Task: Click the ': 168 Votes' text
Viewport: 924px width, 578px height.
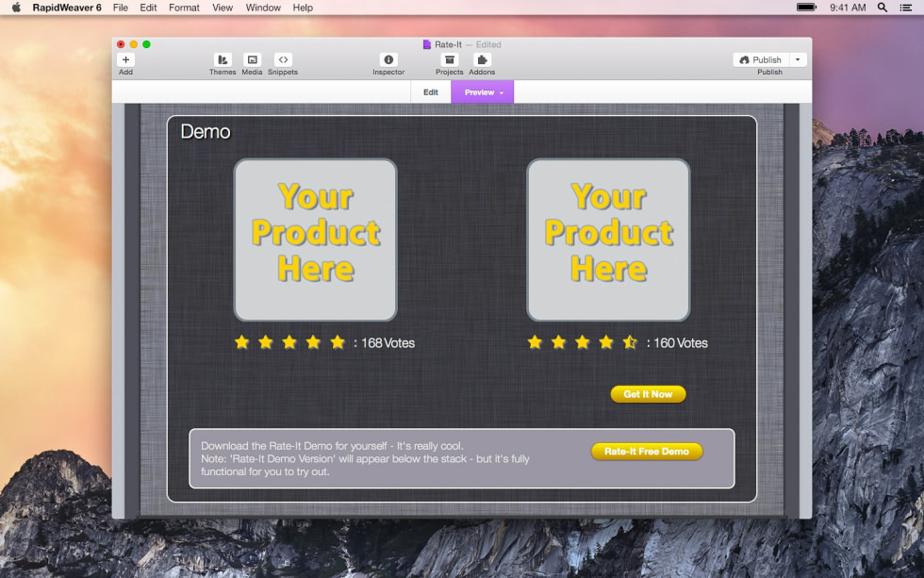Action: [x=385, y=343]
